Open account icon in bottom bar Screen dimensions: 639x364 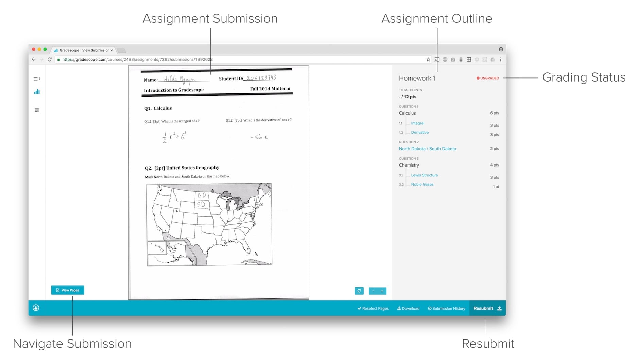36,308
